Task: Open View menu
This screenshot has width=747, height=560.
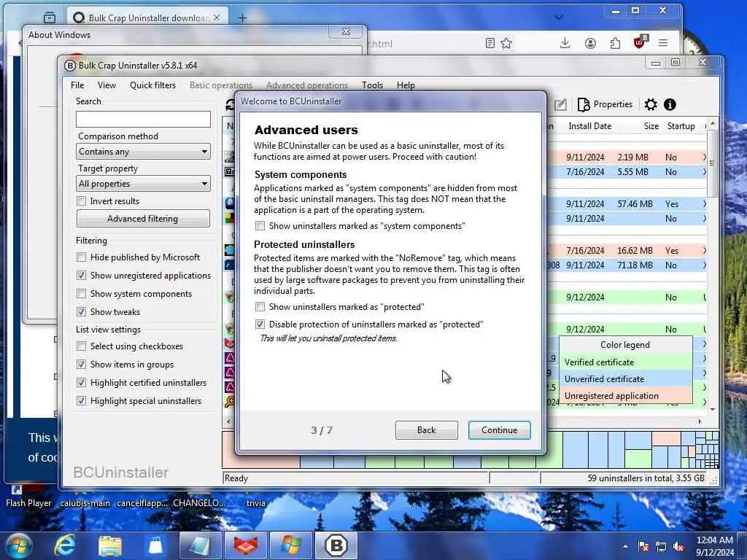Action: click(x=107, y=85)
